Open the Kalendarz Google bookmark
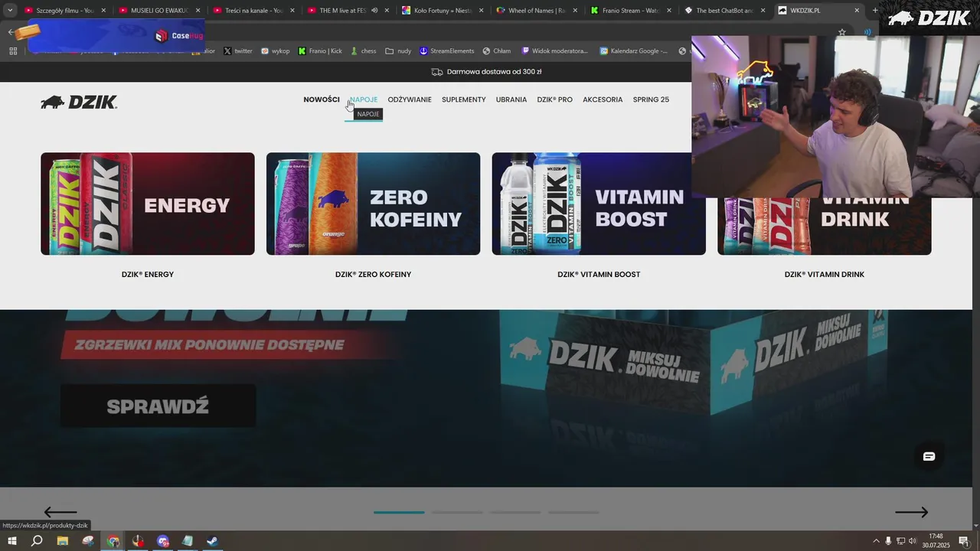980x551 pixels. [x=633, y=51]
